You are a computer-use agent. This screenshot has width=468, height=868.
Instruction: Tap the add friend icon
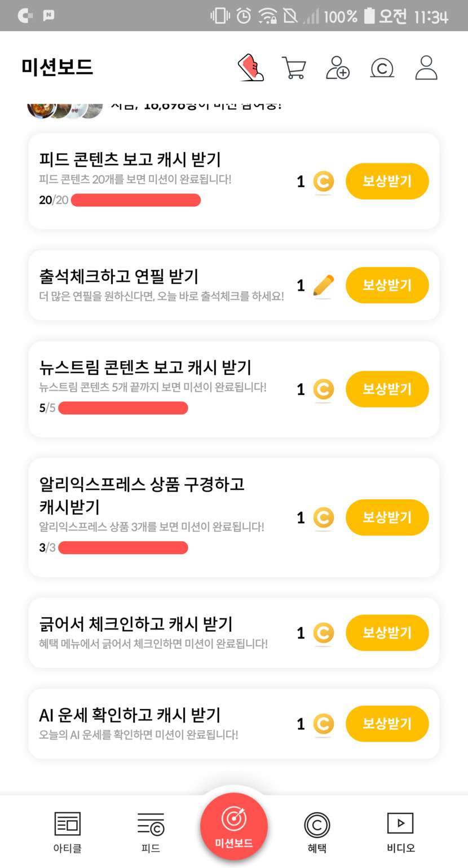pos(338,68)
